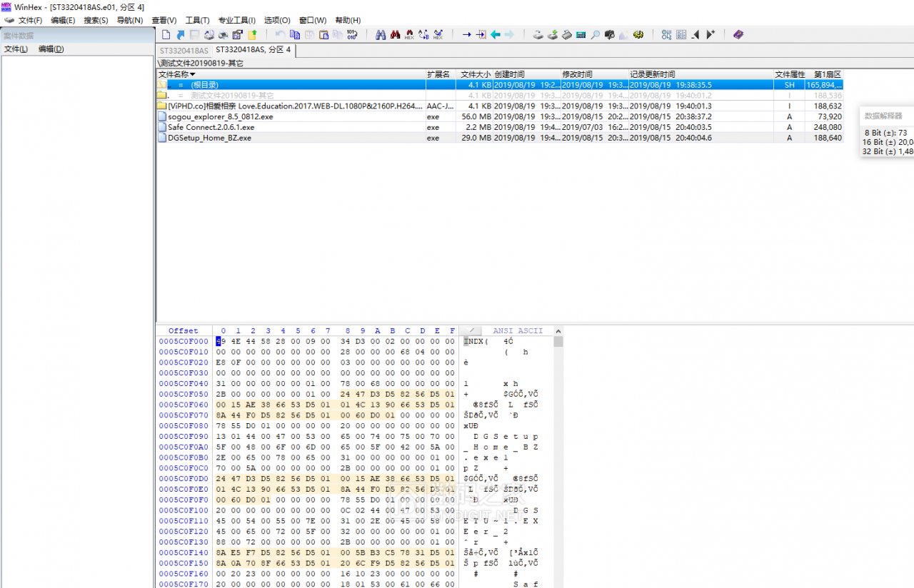Screen dimensions: 914x588
Task: Click the blue binoculars Find Text icon
Action: click(x=381, y=34)
